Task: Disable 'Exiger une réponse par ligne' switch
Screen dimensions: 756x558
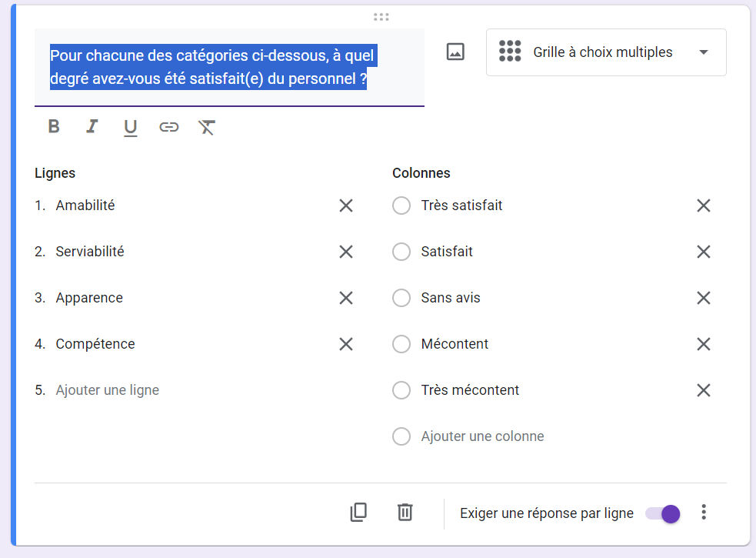Action: tap(662, 513)
